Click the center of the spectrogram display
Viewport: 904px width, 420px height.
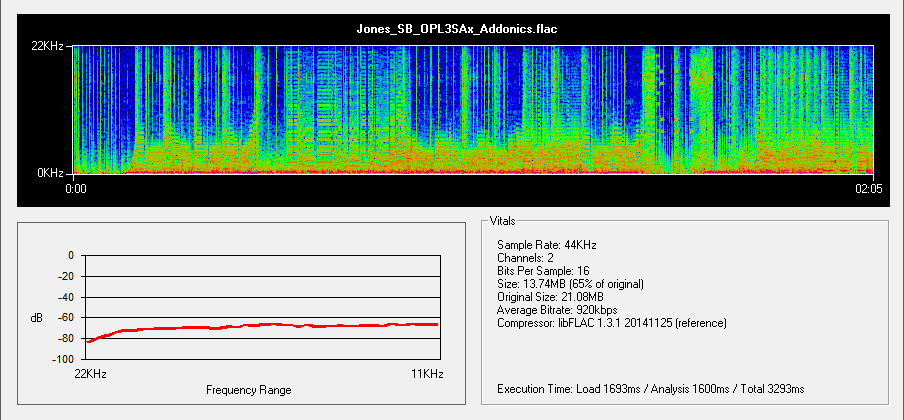pyautogui.click(x=473, y=110)
